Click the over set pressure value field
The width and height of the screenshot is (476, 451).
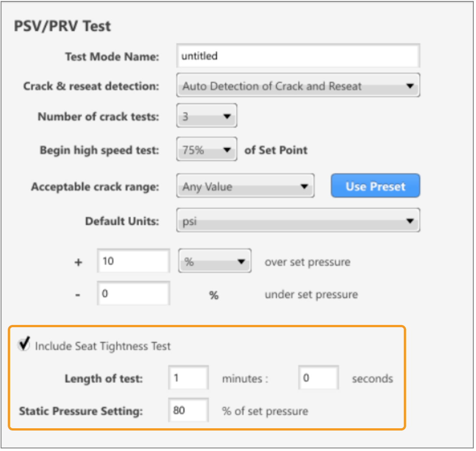[x=134, y=261]
